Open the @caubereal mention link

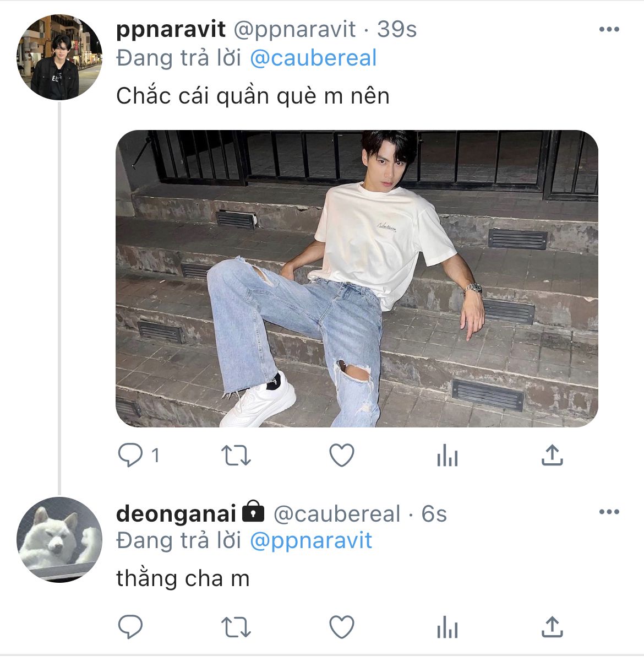(313, 58)
